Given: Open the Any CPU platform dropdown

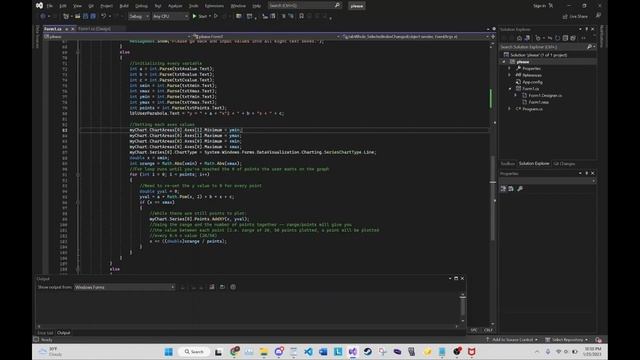Looking at the screenshot, I should click(170, 16).
